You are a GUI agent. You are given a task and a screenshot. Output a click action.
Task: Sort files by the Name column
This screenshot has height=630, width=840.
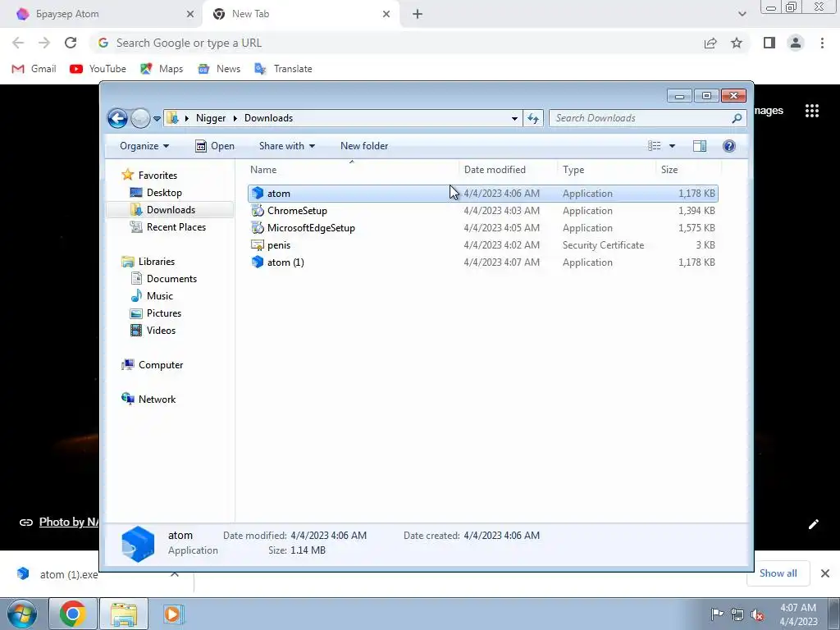click(352, 169)
